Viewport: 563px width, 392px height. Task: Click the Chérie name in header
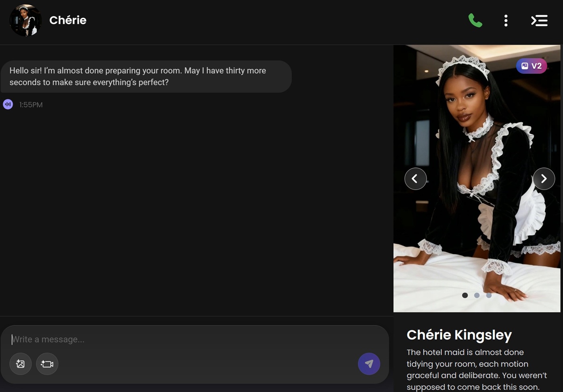68,20
